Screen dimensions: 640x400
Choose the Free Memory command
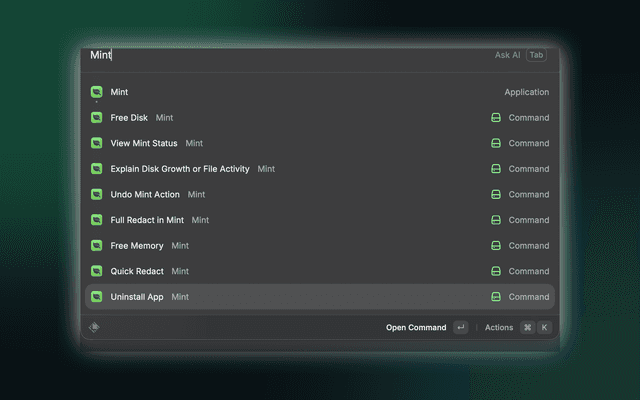click(x=320, y=246)
